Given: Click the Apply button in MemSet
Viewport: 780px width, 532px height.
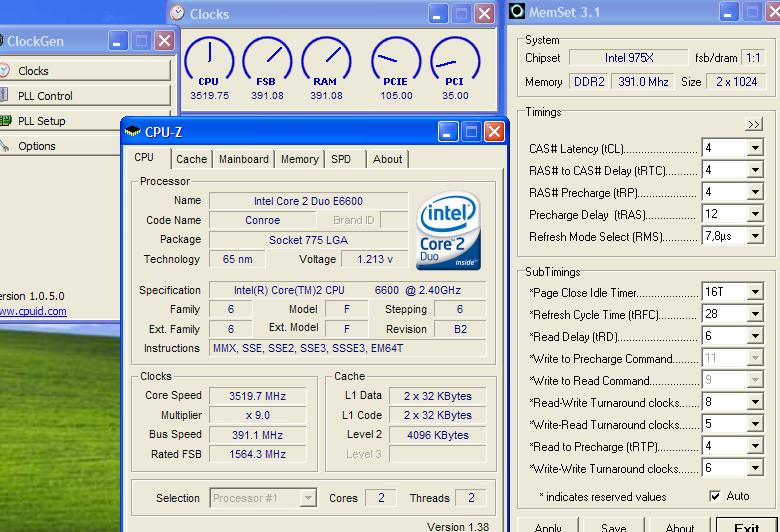Looking at the screenshot, I should 548,526.
